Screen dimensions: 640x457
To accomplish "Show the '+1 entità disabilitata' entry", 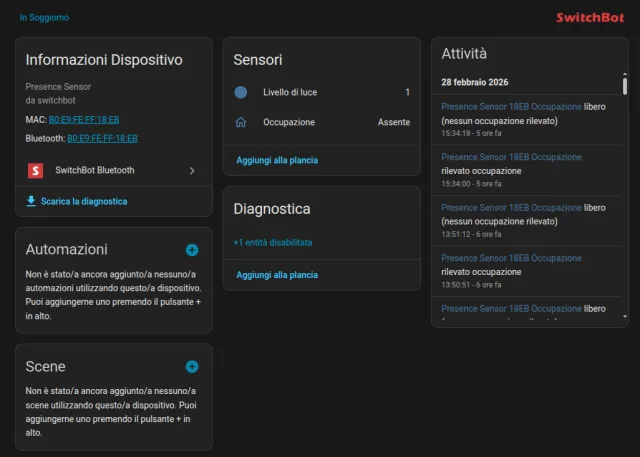I will [x=273, y=242].
